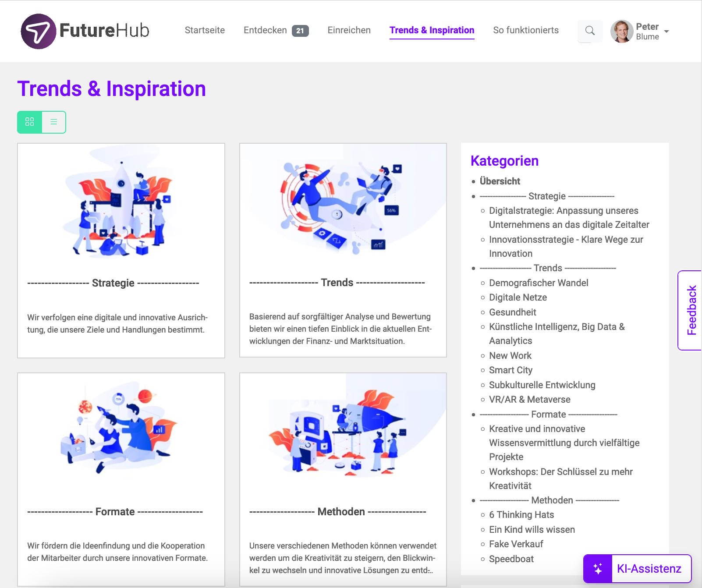
Task: Click the FutureHub paper plane logo
Action: pyautogui.click(x=39, y=31)
